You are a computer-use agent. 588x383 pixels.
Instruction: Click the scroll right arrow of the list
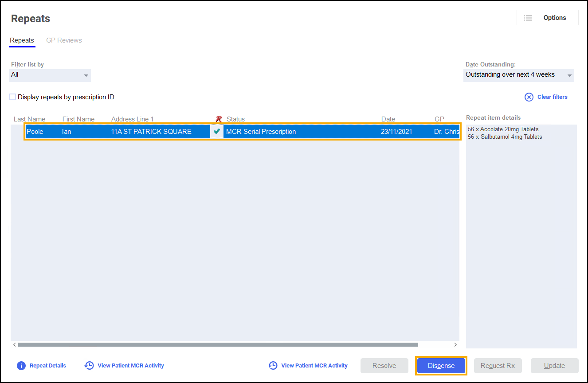455,344
